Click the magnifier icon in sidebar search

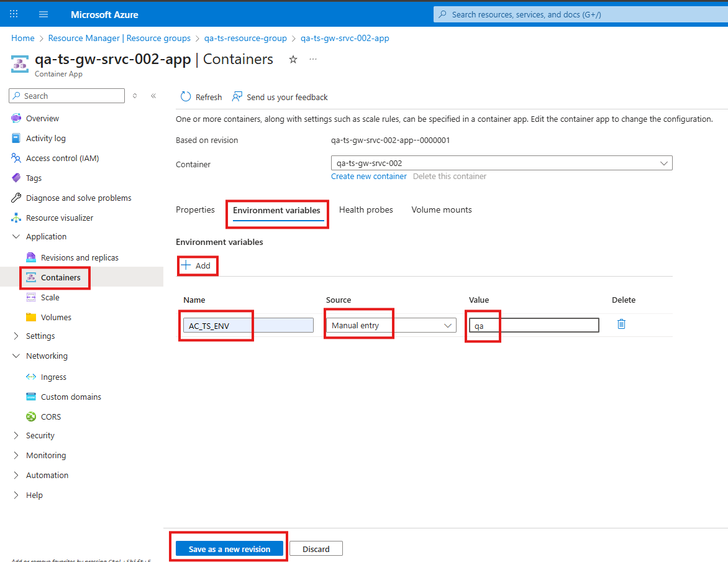pyautogui.click(x=17, y=96)
